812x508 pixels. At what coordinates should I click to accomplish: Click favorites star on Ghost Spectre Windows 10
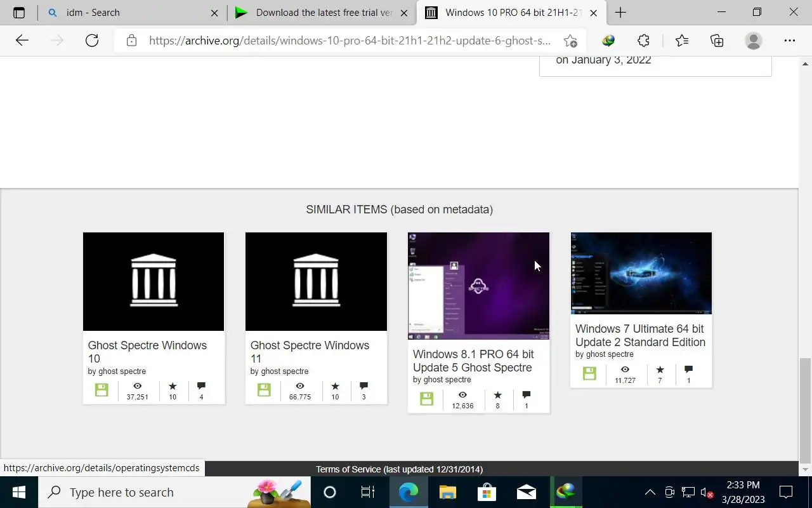click(173, 386)
